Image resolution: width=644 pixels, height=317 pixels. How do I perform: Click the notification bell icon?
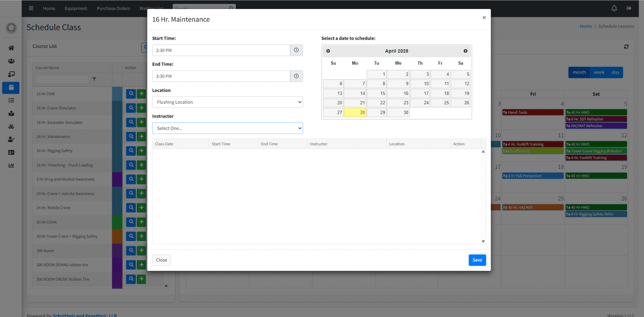[614, 8]
